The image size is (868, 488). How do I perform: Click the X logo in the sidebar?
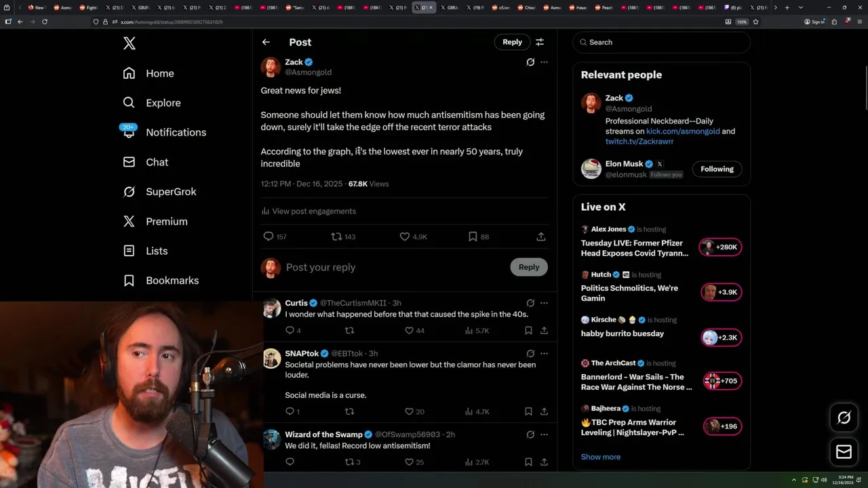[130, 43]
